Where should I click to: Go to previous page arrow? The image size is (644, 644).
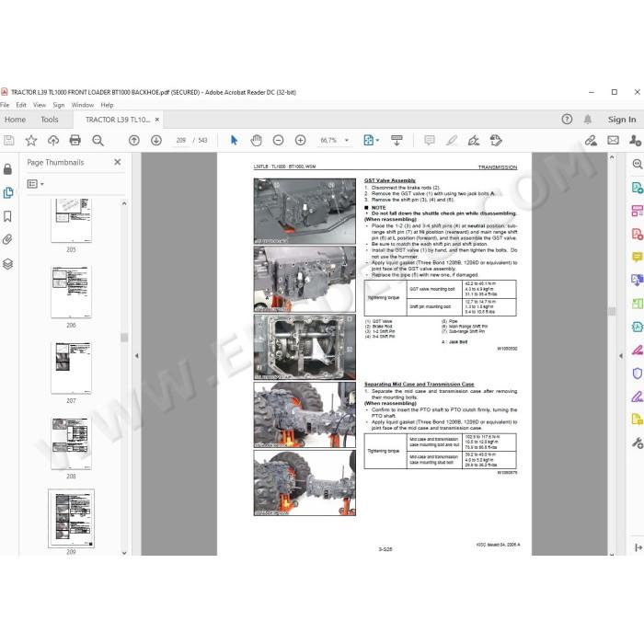point(134,141)
